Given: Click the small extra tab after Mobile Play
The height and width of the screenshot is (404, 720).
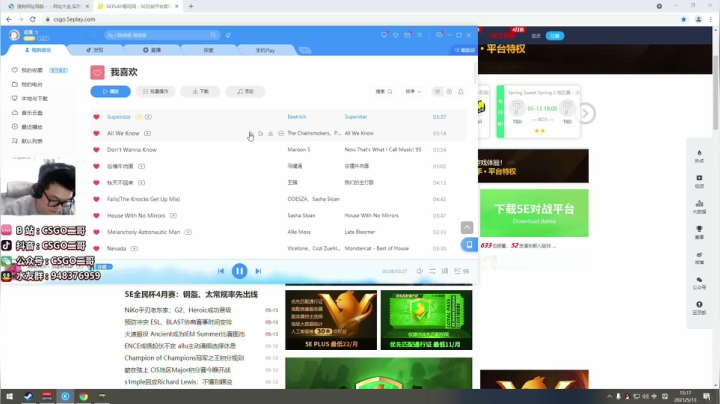Looking at the screenshot, I should (x=304, y=50).
